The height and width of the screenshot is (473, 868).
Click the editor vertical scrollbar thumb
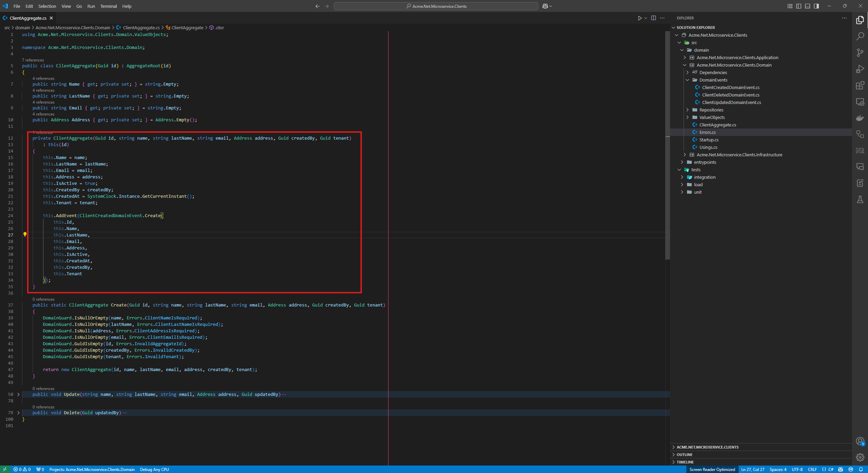tap(667, 146)
